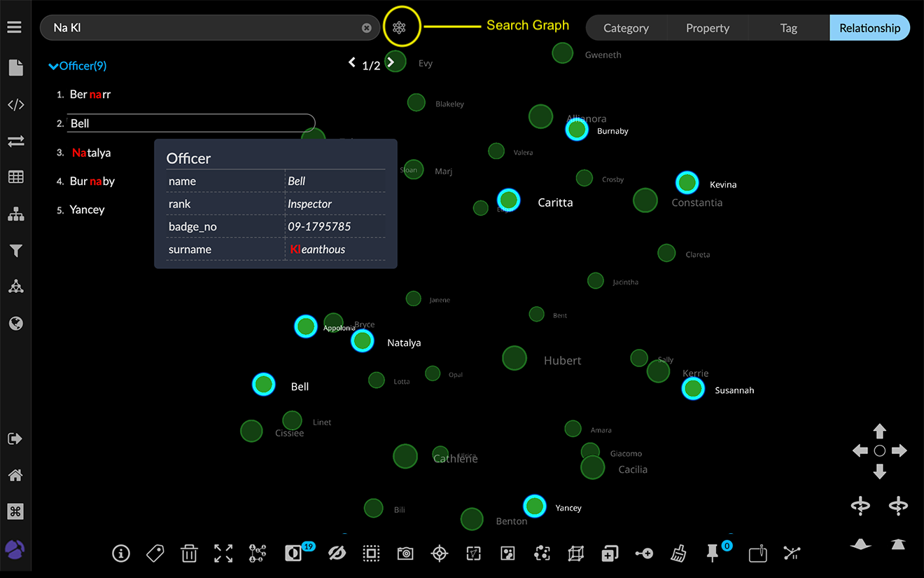Image resolution: width=924 pixels, height=578 pixels.
Task: Open the table view icon in sidebar
Action: click(15, 177)
